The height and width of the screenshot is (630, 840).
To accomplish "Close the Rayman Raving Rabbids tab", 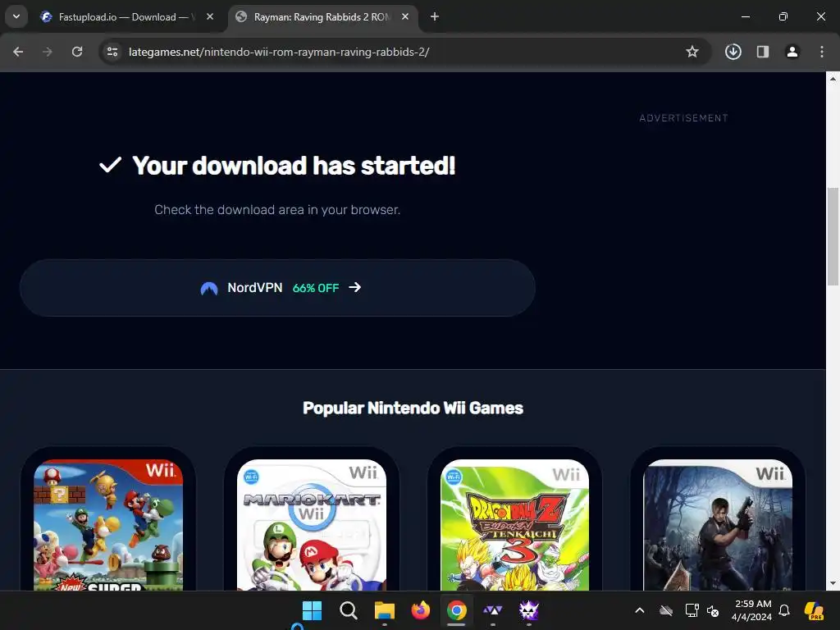I will [405, 16].
